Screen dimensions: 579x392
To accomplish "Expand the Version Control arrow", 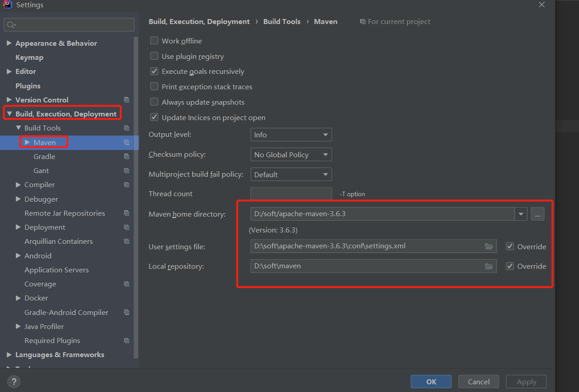I will [9, 100].
